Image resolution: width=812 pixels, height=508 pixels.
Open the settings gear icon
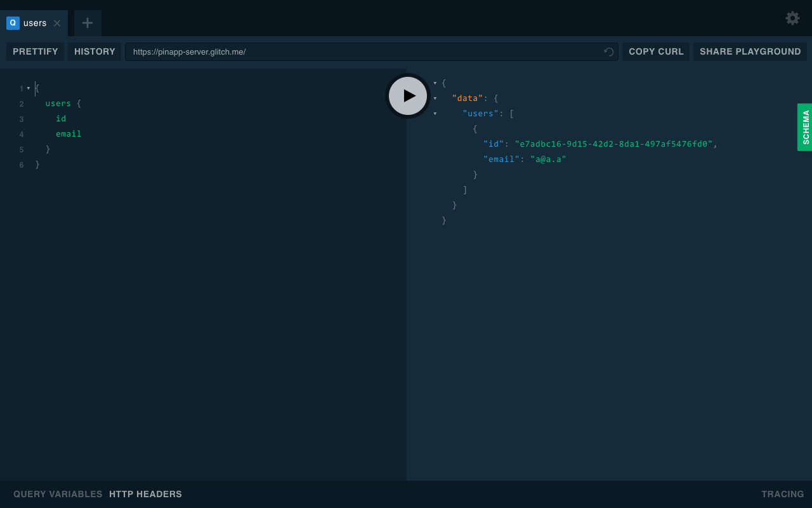click(792, 18)
